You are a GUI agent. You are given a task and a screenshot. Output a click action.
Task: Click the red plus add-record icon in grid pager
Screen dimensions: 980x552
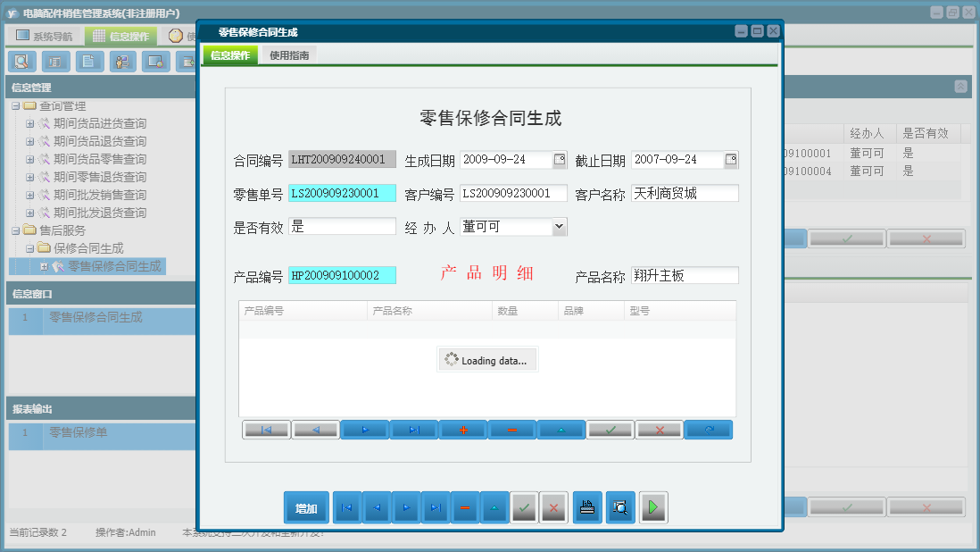462,430
